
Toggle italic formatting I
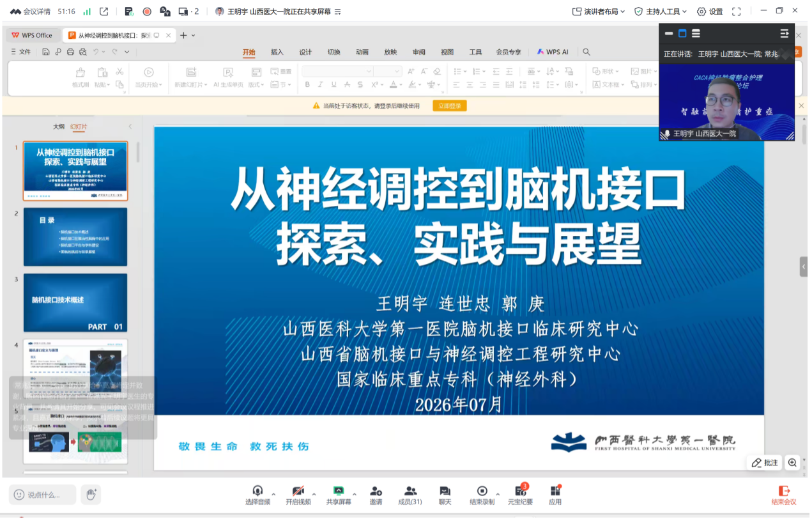click(320, 84)
